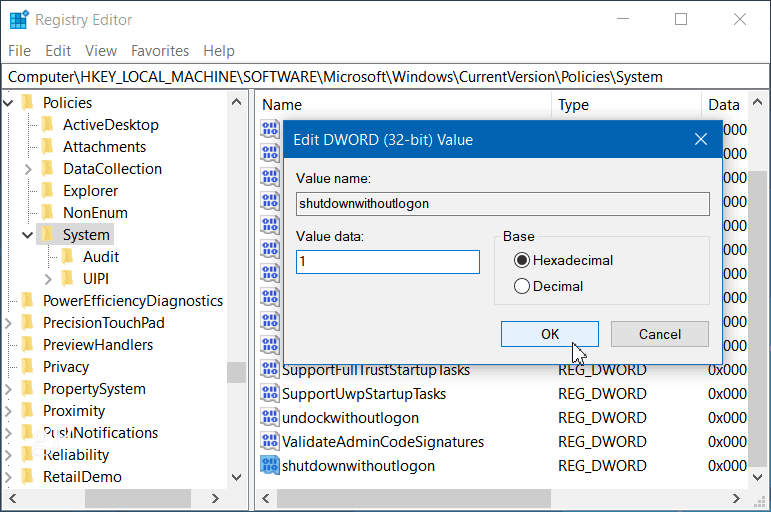Expand the DataCollection tree node
This screenshot has width=771, height=512.
pos(28,169)
